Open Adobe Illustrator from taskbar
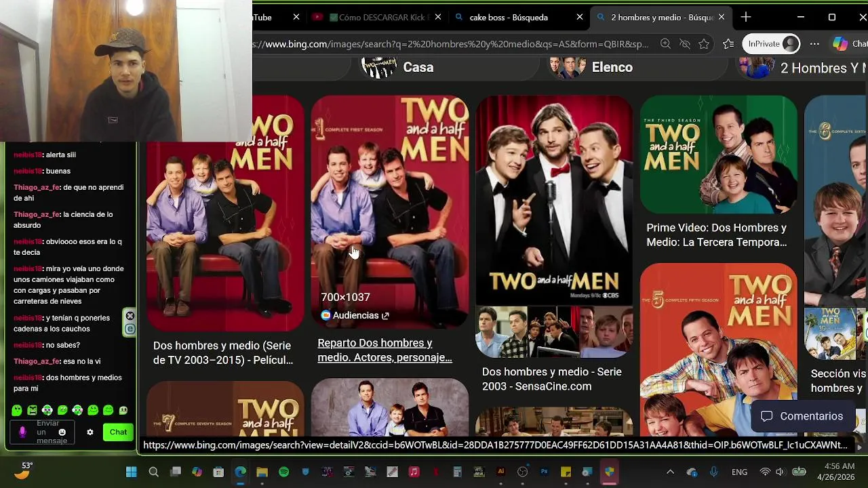Image resolution: width=868 pixels, height=488 pixels. [x=500, y=472]
